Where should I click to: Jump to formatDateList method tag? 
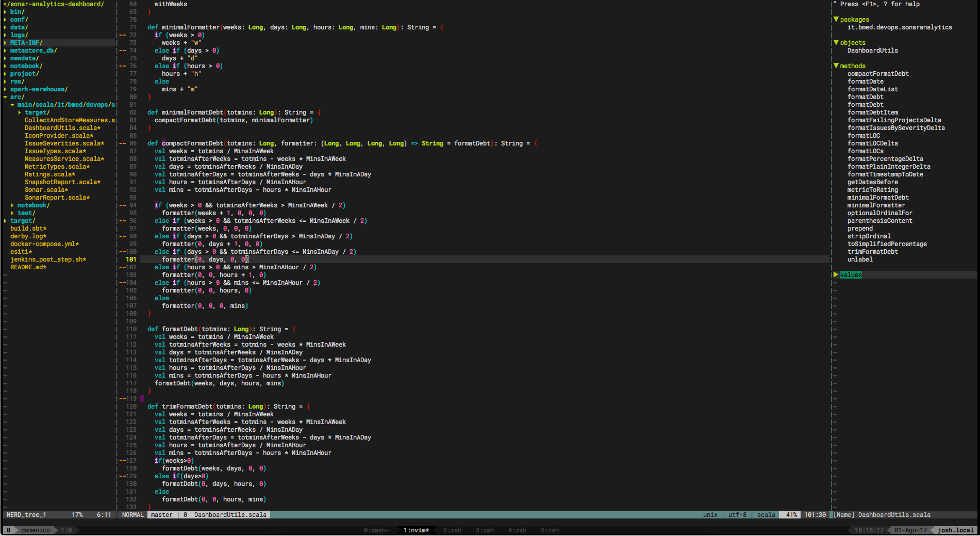(x=873, y=89)
